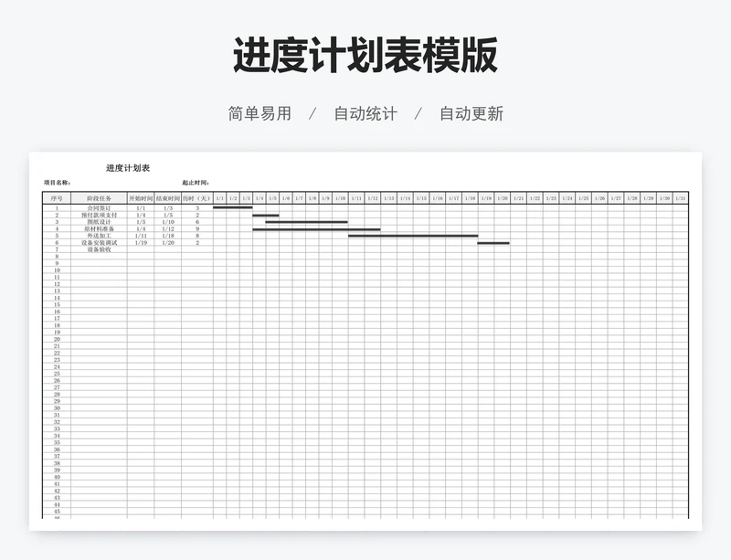Click the Gantt bar for 原材料准备
Screen dimensions: 731x560
click(x=316, y=229)
